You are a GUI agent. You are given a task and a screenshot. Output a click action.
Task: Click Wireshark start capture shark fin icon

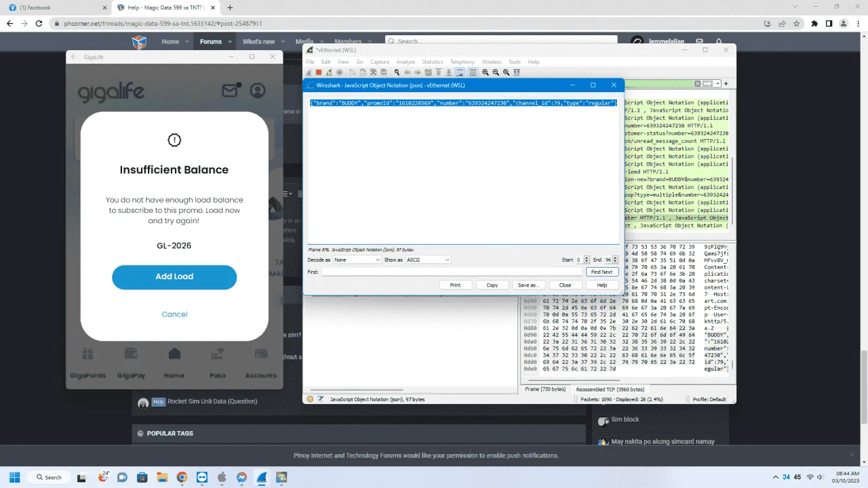pyautogui.click(x=309, y=73)
